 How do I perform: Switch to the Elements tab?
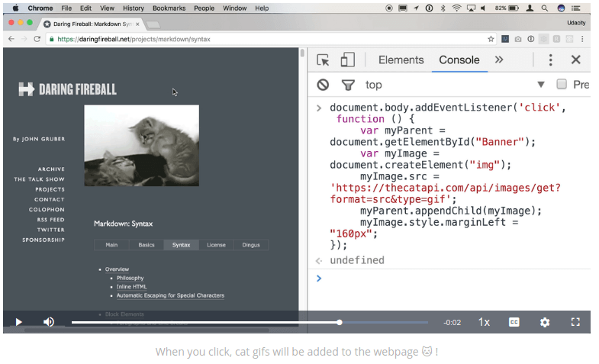[401, 60]
